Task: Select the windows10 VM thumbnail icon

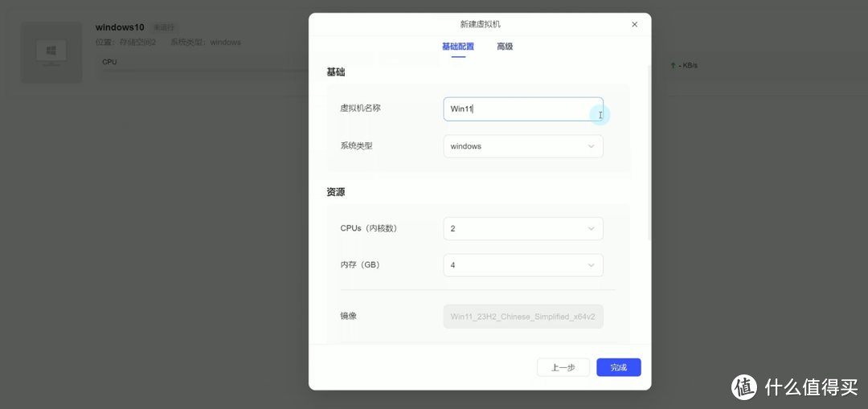Action: pos(51,52)
